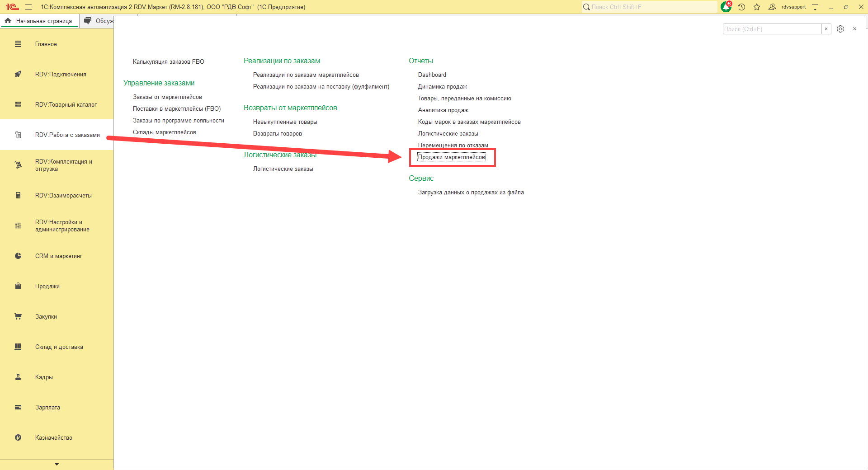This screenshot has height=470, width=868.
Task: Open Логистические заказы under Логистические заказы heading
Action: [283, 169]
